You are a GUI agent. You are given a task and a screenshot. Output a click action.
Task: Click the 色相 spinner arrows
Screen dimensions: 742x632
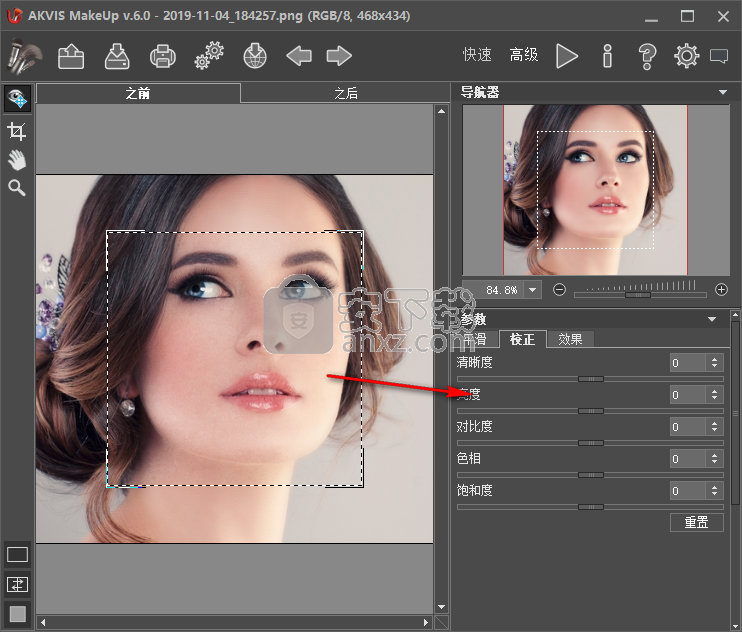715,459
